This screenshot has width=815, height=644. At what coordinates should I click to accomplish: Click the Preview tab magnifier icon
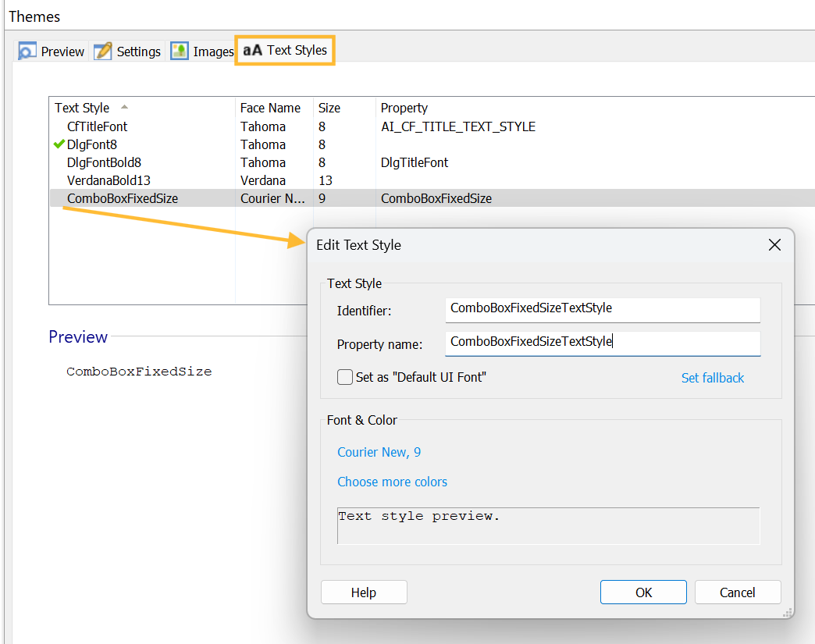coord(27,52)
